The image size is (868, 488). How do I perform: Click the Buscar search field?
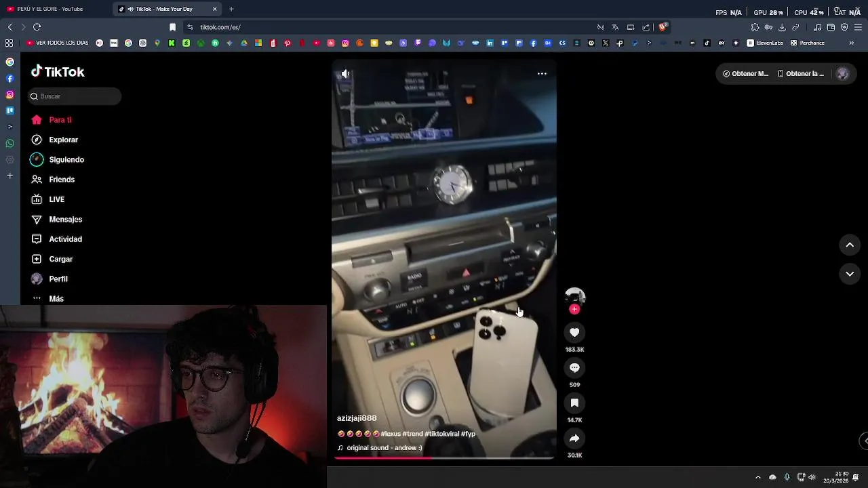(75, 96)
